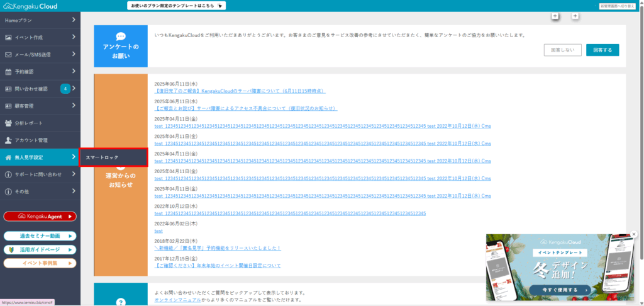Expand the その他 submenu chevron

pos(74,191)
